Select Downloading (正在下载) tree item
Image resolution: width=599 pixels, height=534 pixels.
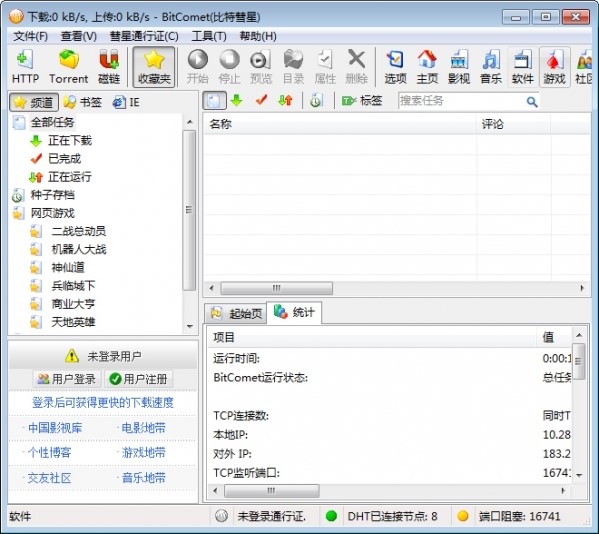pos(70,141)
